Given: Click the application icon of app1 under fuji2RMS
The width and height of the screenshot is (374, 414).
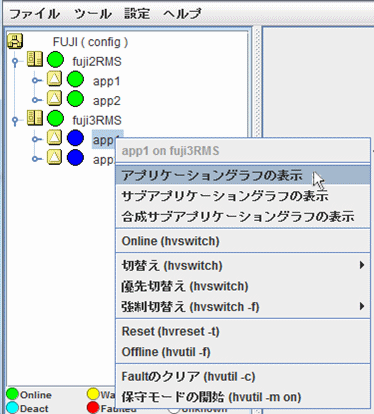Looking at the screenshot, I should pos(54,79).
